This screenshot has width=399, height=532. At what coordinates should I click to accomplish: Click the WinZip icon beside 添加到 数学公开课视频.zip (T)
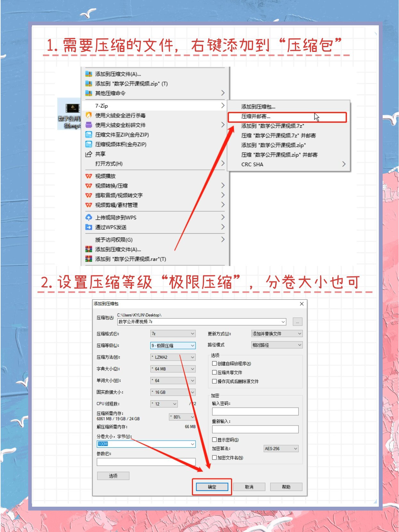[88, 84]
